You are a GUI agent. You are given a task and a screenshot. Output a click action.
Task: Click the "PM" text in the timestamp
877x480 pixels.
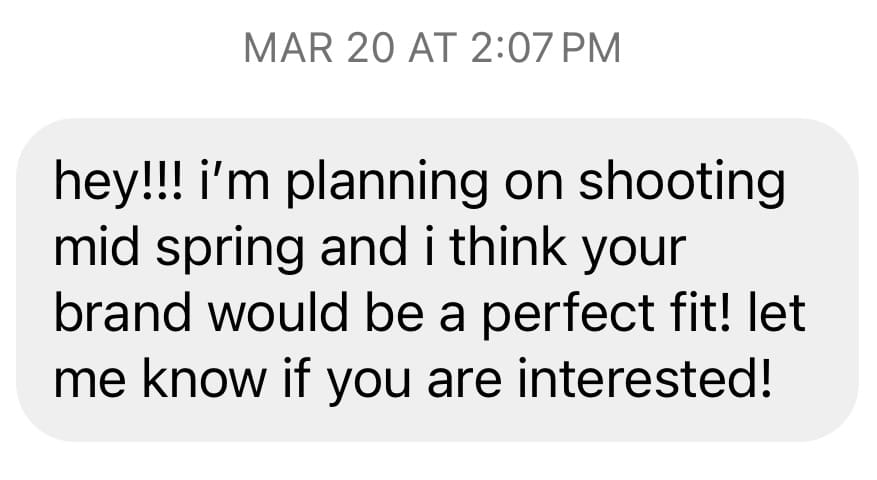coord(591,48)
